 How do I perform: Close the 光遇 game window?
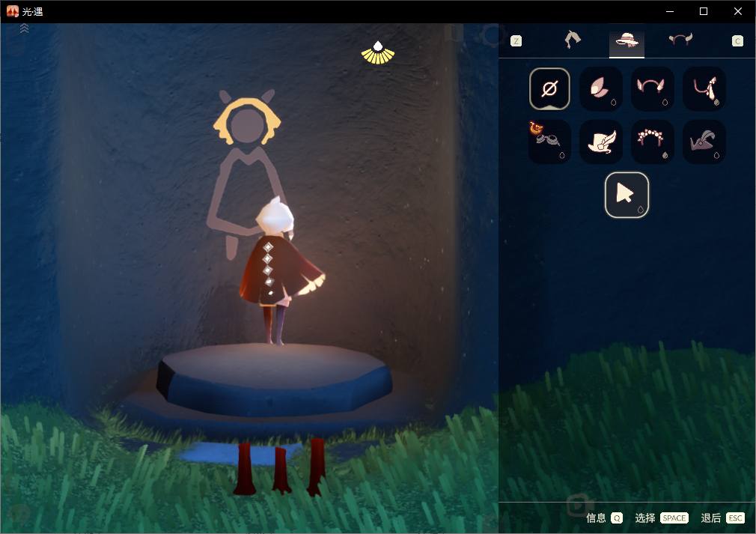738,11
